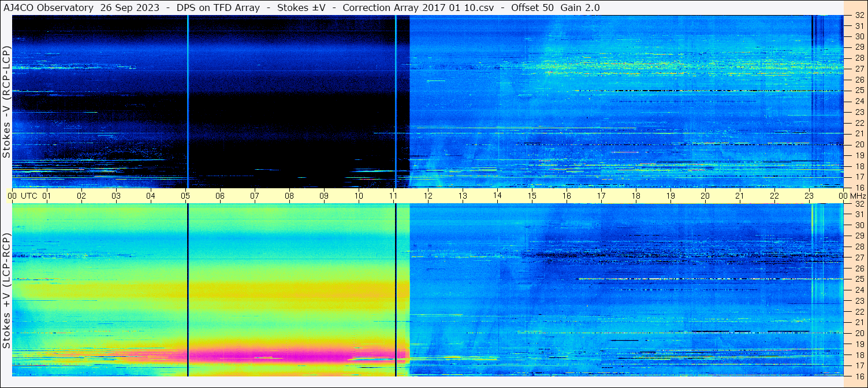Image resolution: width=868 pixels, height=388 pixels.
Task: Select the '17' hour tick on time axis
Action: 601,196
